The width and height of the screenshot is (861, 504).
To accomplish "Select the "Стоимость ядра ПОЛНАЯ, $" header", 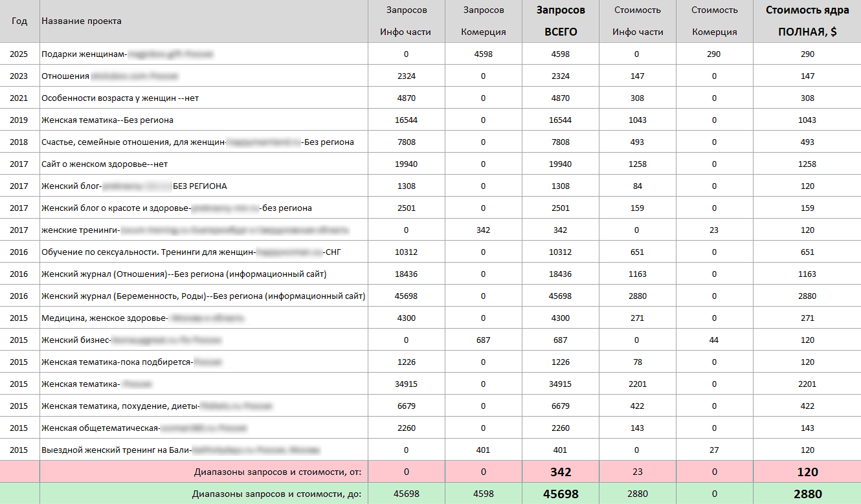I will click(x=807, y=21).
